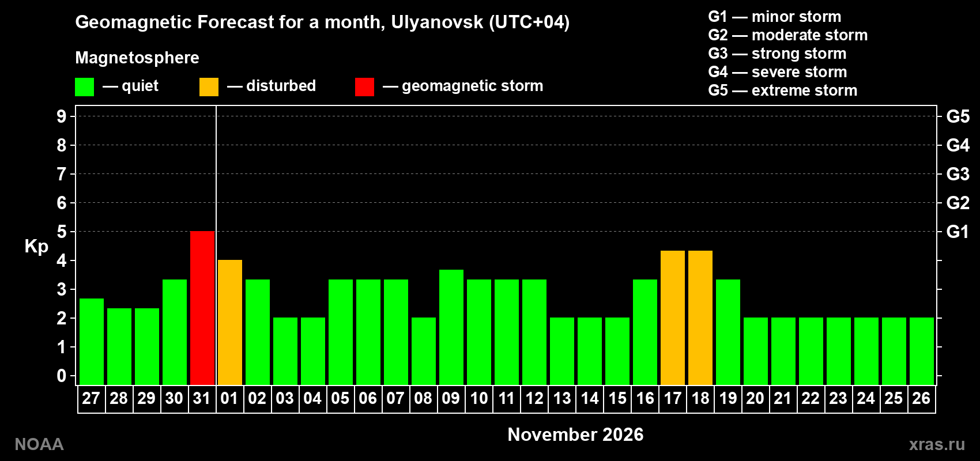Screen dimensions: 980x461
Task: Click the date label 17 on the x-axis
Action: 673,398
